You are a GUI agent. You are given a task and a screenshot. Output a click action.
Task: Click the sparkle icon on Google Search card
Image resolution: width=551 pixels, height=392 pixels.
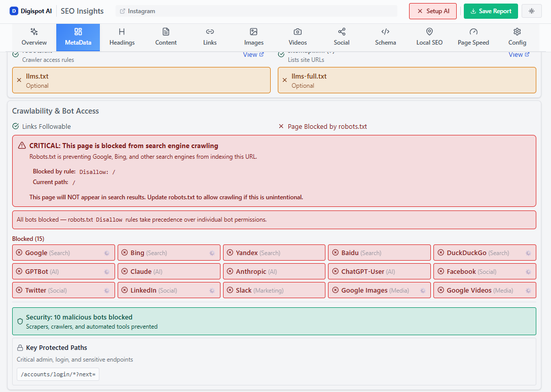[x=107, y=253]
